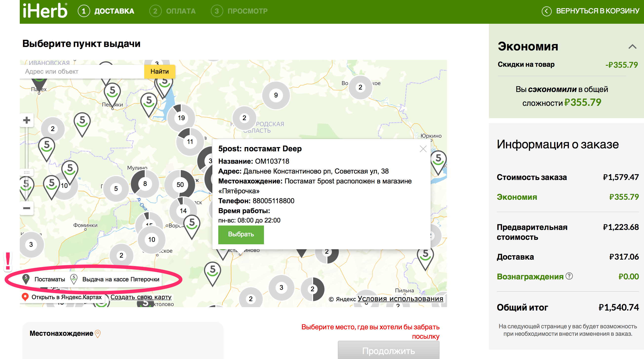This screenshot has width=644, height=359.
Task: Click the Постаматы legend label
Action: 50,279
